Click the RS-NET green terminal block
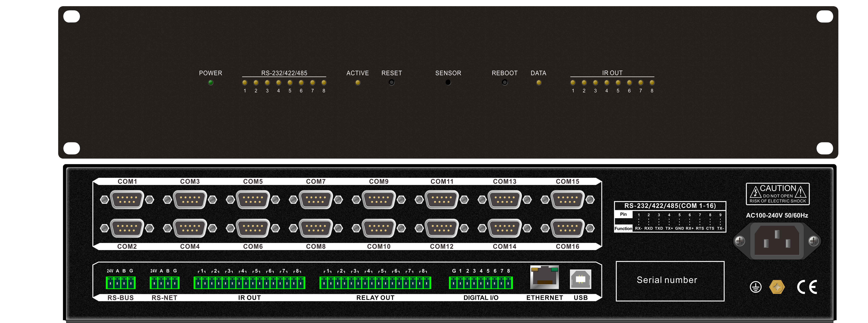 pyautogui.click(x=164, y=283)
